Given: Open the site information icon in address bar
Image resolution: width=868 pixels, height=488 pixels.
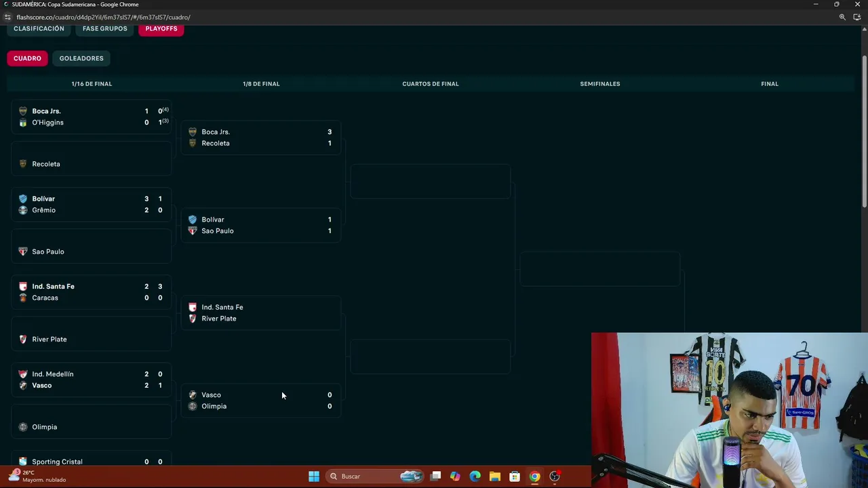Looking at the screenshot, I should 7,17.
